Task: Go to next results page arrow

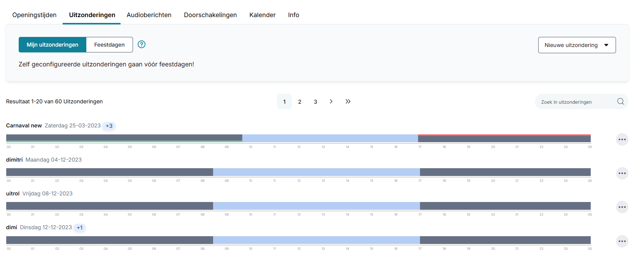Action: [x=331, y=101]
